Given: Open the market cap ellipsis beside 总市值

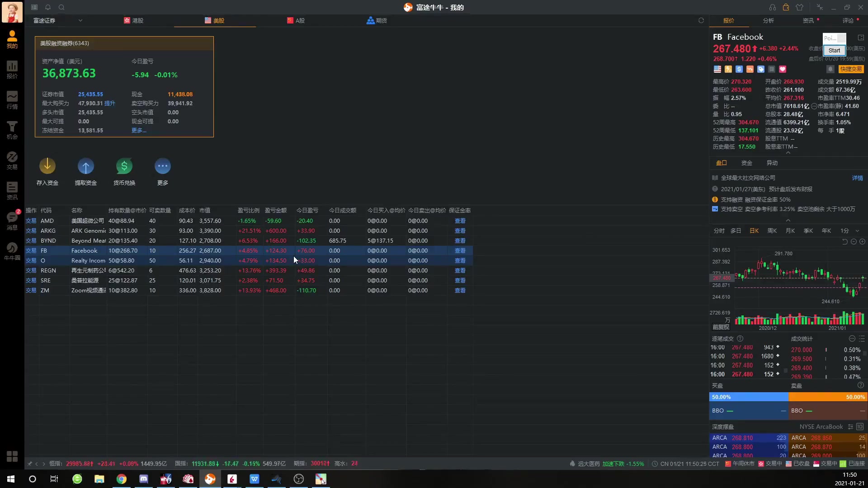Looking at the screenshot, I should 814,107.
